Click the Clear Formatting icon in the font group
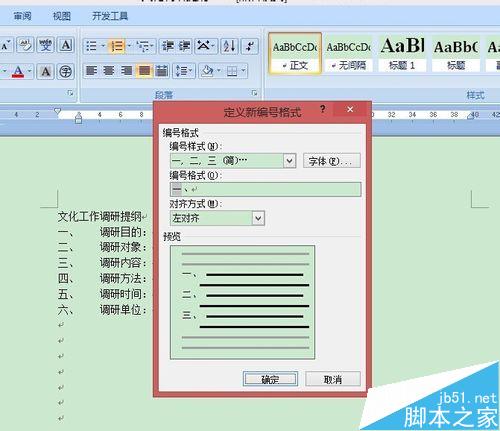 [25, 45]
